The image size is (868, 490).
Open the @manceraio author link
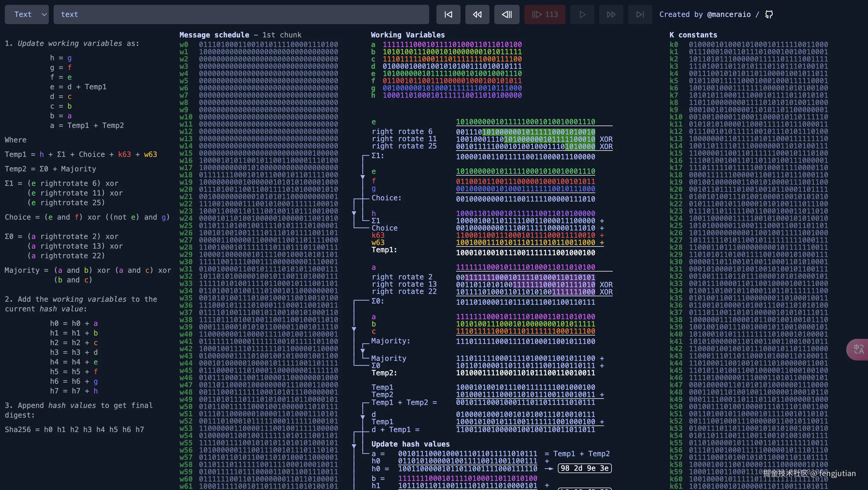pyautogui.click(x=728, y=14)
